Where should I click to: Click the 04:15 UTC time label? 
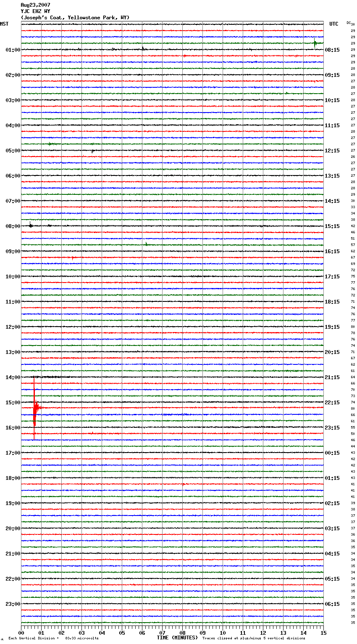[332, 554]
